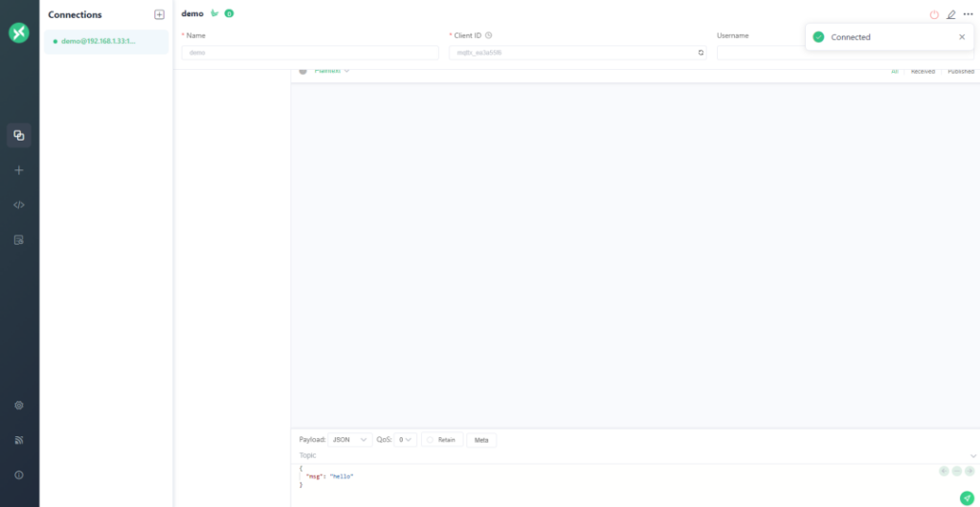
Task: Click the Meta button
Action: coord(481,440)
